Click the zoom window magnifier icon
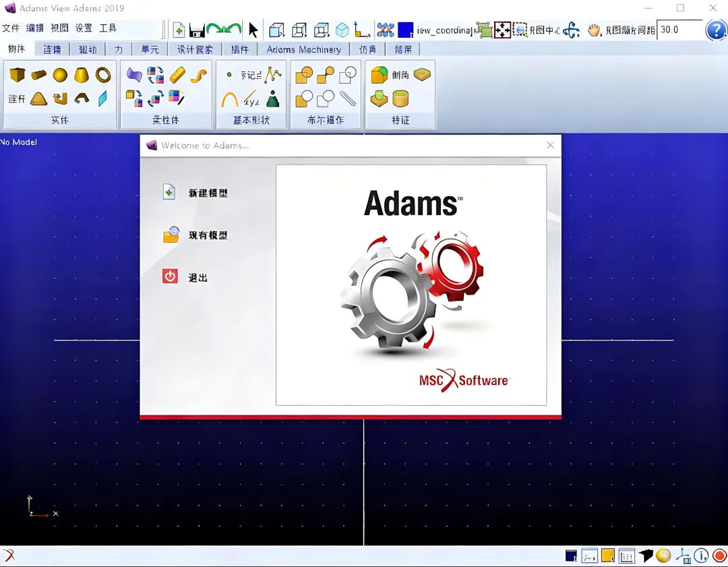 click(x=520, y=30)
